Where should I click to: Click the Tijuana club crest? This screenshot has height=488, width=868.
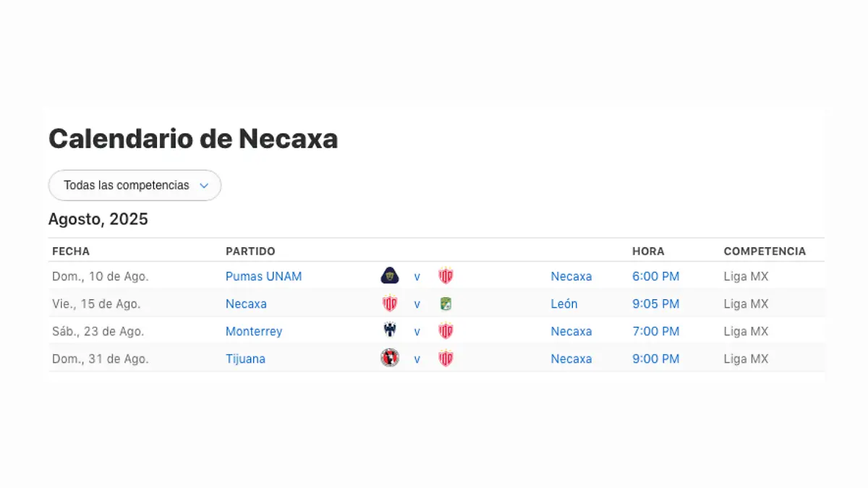pos(390,359)
